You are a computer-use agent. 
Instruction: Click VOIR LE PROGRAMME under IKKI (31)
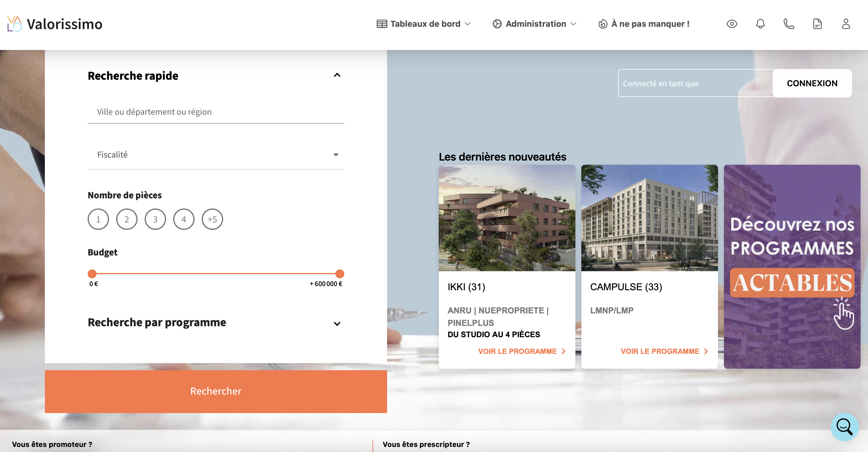(517, 351)
